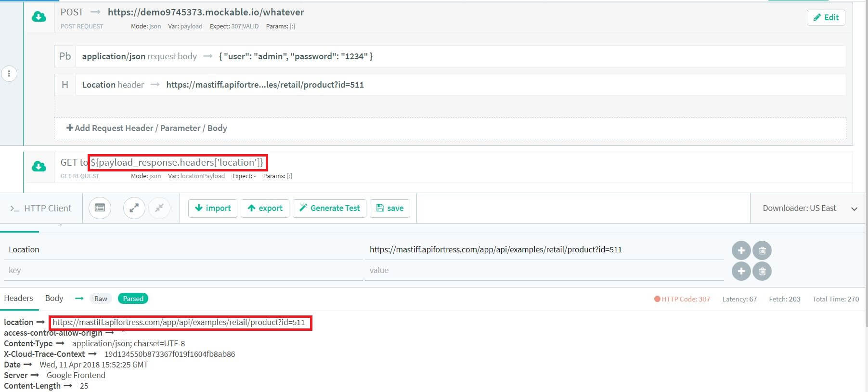Open the Downloader: US East dropdown
Viewport: 868px width, 392px height.
[x=809, y=208]
